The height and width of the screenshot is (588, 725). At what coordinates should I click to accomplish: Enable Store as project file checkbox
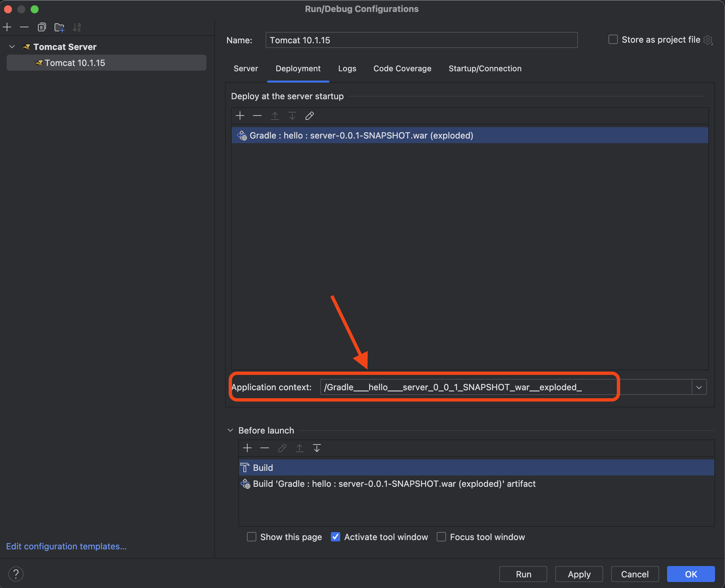613,40
